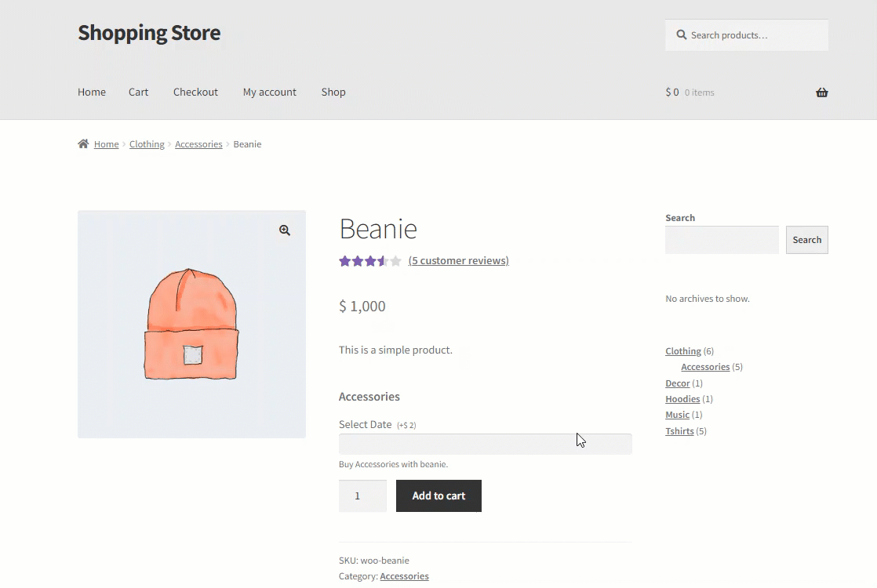877x588 pixels.
Task: Click the zoom magnifier icon on product image
Action: (285, 230)
